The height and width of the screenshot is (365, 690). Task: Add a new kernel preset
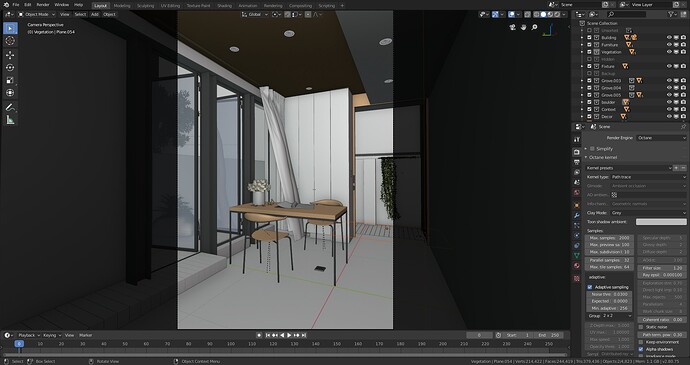coord(676,168)
